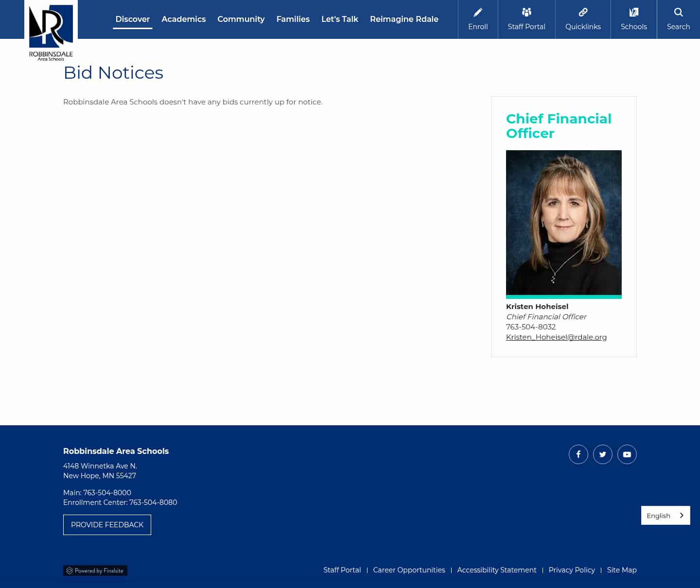Email Kristen_Hoheisel@rdale.org link
This screenshot has height=588, width=700.
556,337
